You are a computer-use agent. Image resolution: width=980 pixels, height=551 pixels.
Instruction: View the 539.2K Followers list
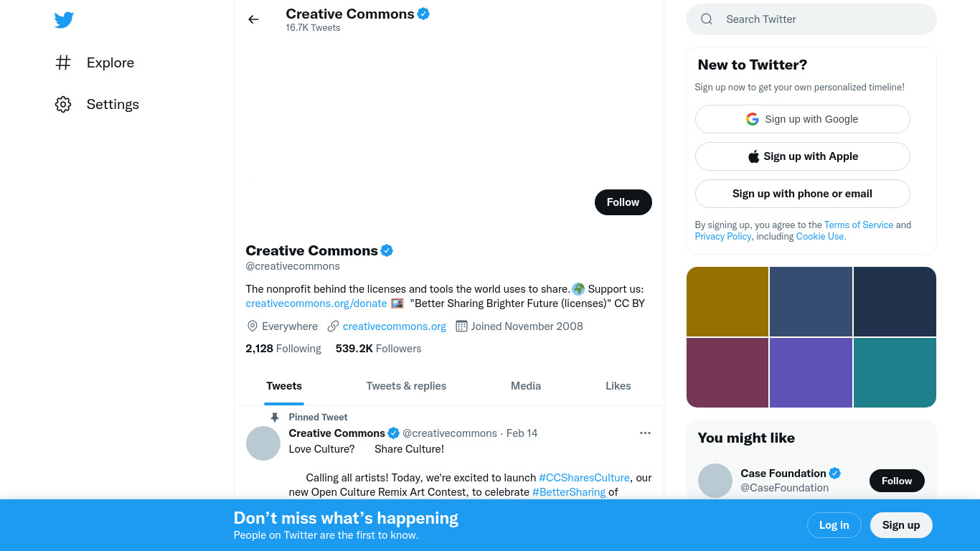pos(378,349)
